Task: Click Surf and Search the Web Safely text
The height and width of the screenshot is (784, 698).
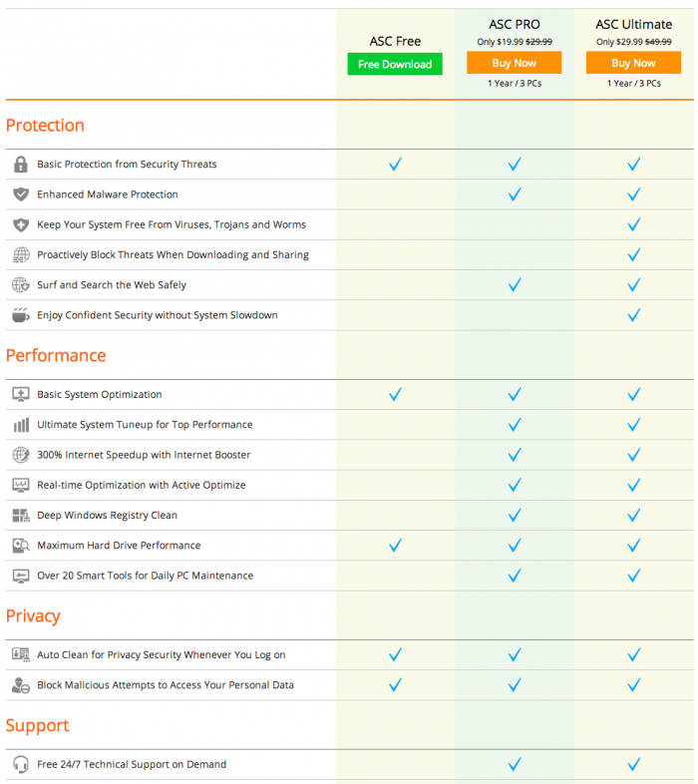Action: [112, 284]
